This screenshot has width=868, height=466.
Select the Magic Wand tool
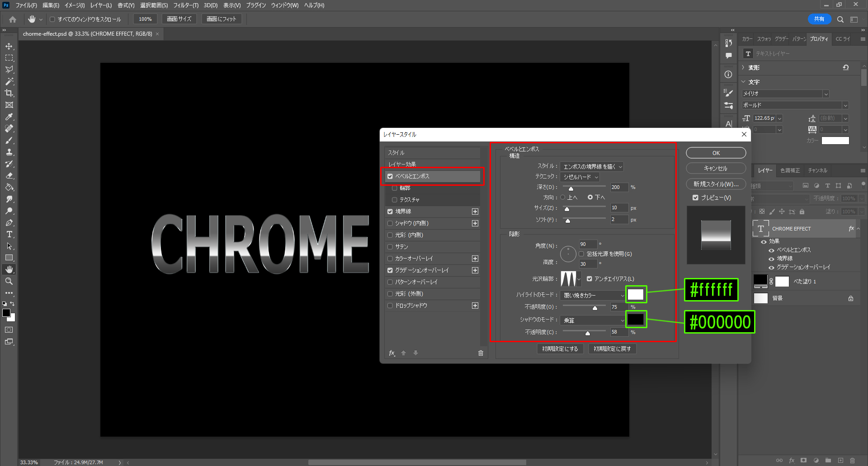click(9, 81)
